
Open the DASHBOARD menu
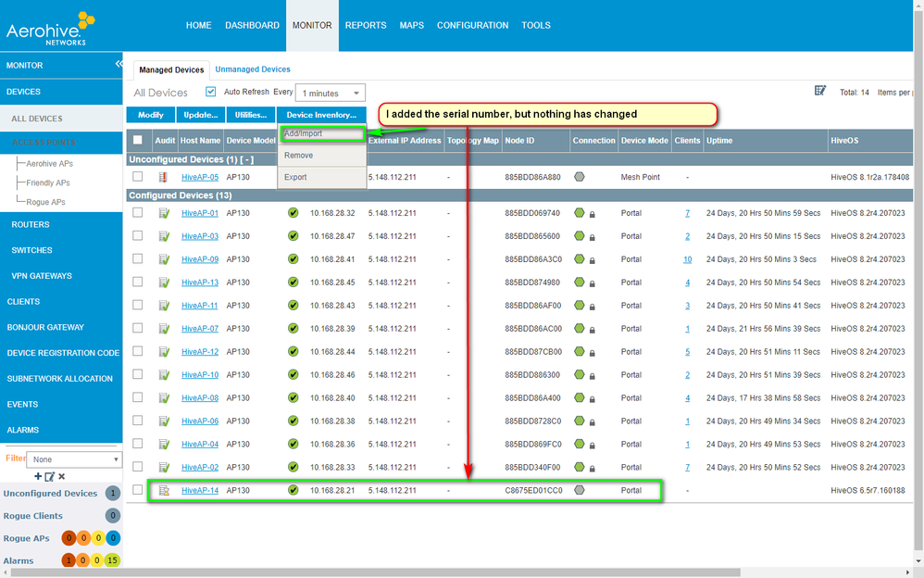(252, 25)
